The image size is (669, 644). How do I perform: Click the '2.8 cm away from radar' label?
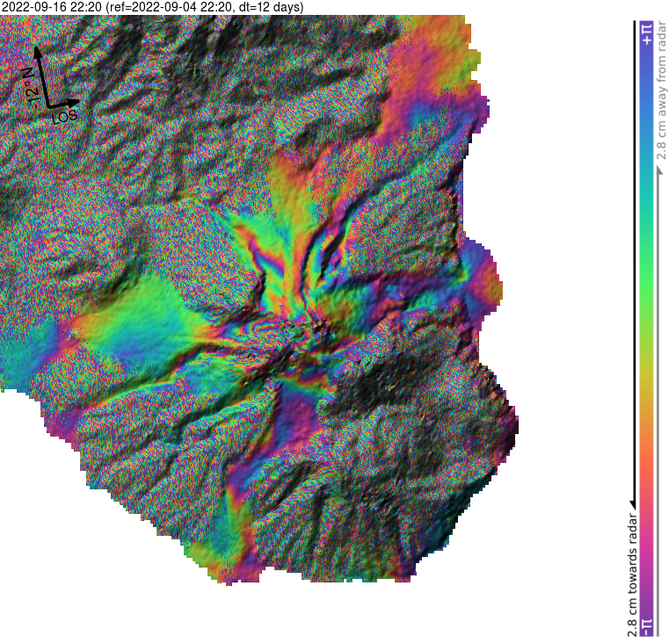pos(661,90)
